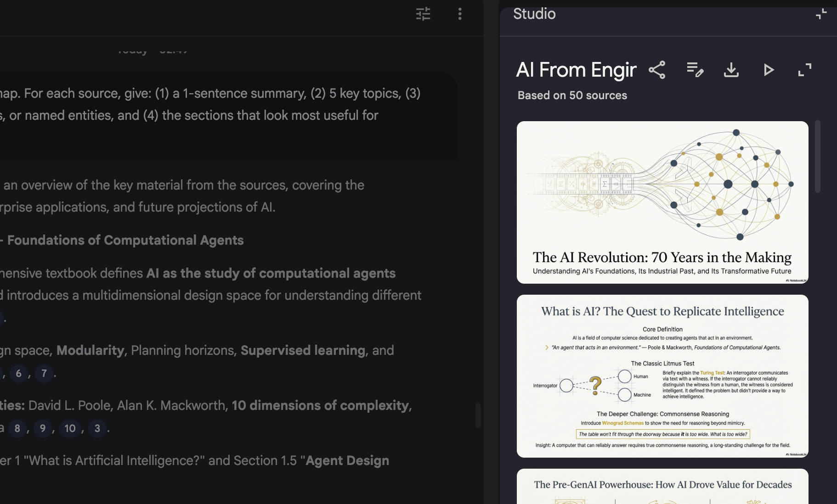Click the edit slide deck icon
The height and width of the screenshot is (504, 837).
(695, 70)
